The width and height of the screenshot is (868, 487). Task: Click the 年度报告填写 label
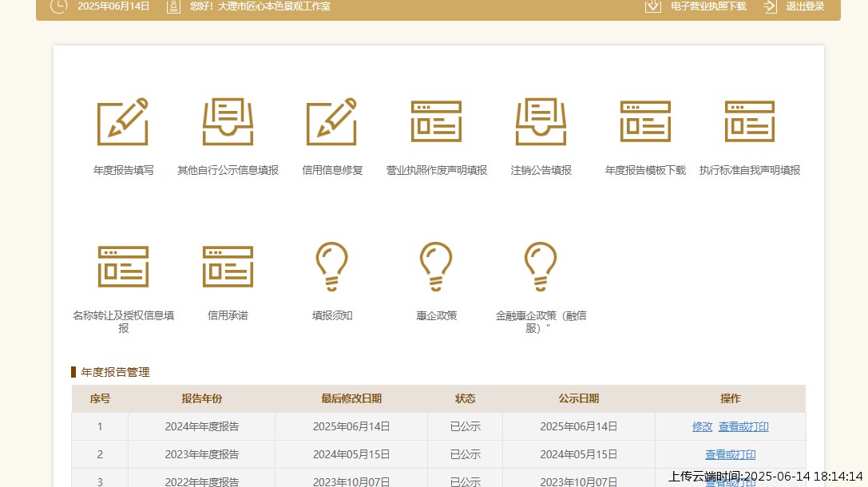[x=123, y=171]
